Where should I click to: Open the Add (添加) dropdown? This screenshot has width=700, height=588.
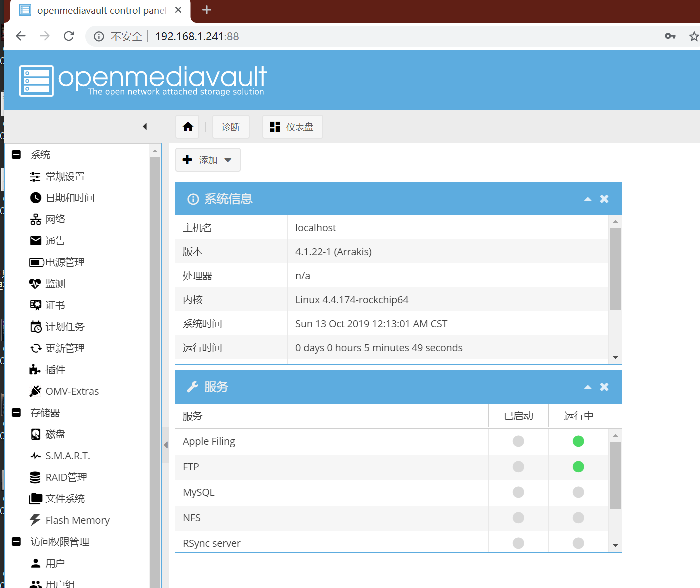[x=208, y=160]
